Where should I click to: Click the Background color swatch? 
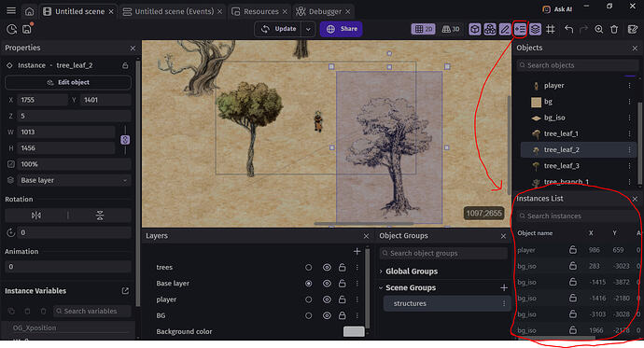click(354, 331)
